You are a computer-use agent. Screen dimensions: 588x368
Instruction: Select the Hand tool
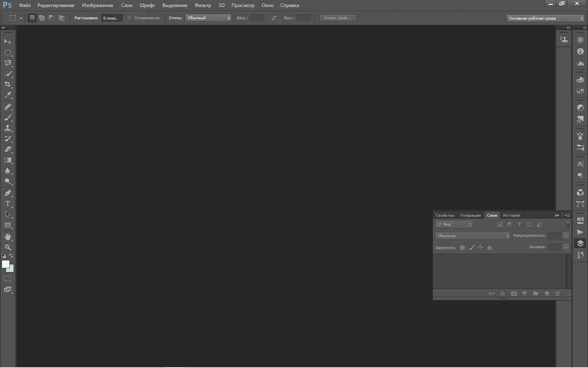tap(8, 237)
